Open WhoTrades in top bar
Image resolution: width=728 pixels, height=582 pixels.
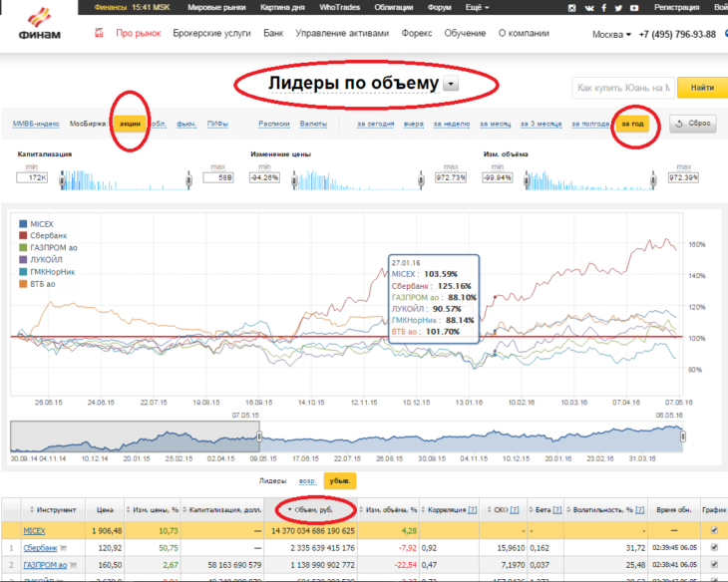(x=339, y=7)
